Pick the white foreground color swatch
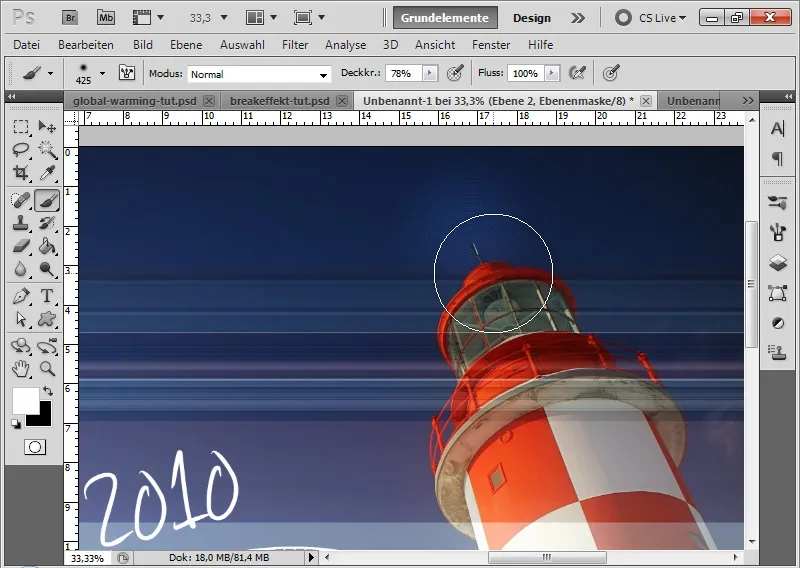 pos(25,401)
